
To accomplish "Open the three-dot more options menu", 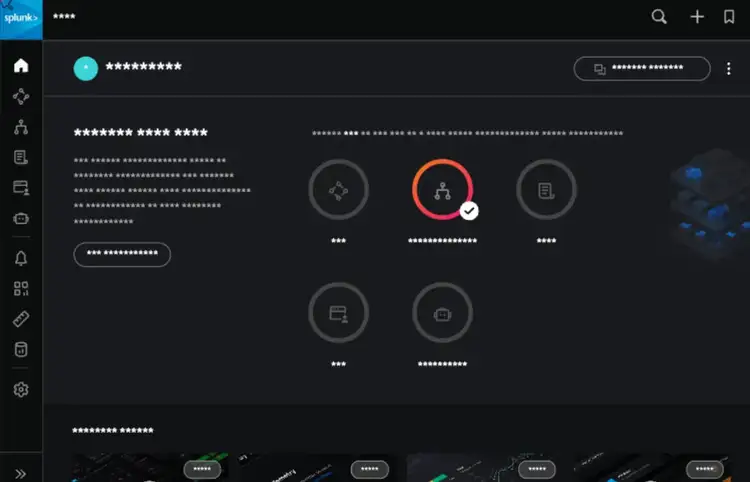I will pyautogui.click(x=728, y=69).
